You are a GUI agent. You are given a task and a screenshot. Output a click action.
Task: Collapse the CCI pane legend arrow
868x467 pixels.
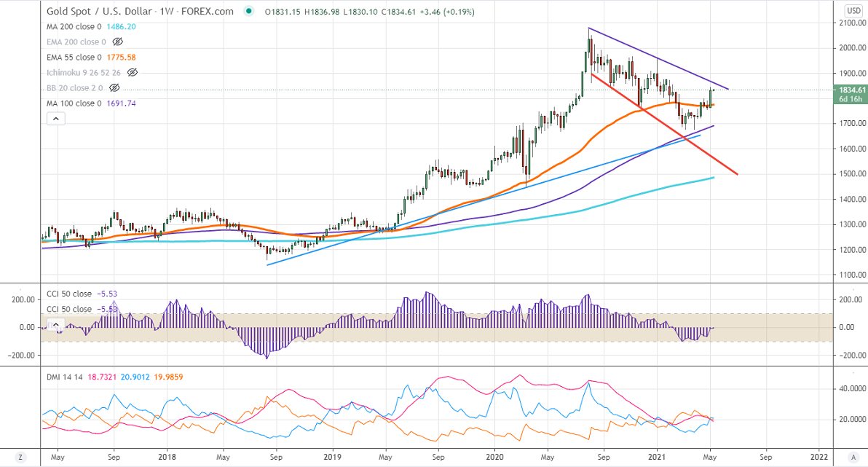coord(56,325)
